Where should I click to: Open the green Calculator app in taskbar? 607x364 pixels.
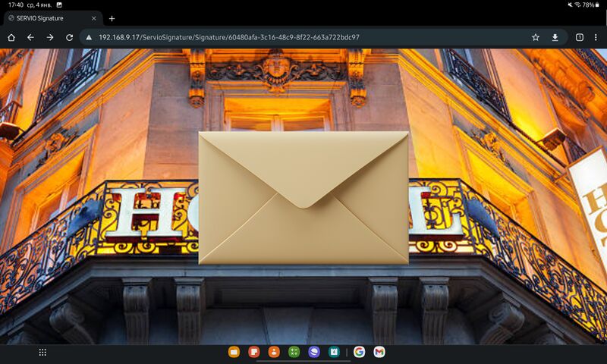click(x=294, y=352)
